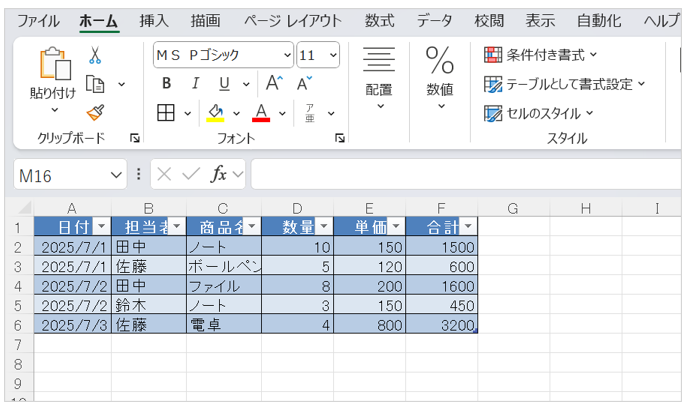Launch the クリップボード dialog launcher

(135, 138)
